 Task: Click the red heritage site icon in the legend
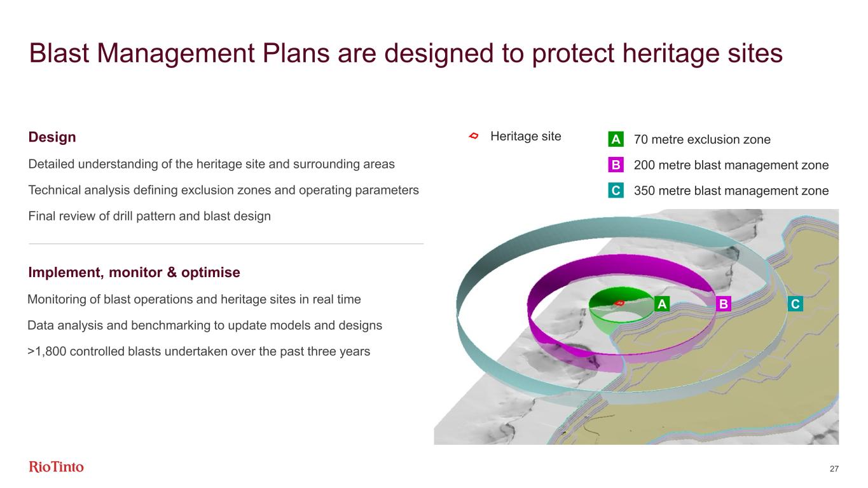(473, 136)
